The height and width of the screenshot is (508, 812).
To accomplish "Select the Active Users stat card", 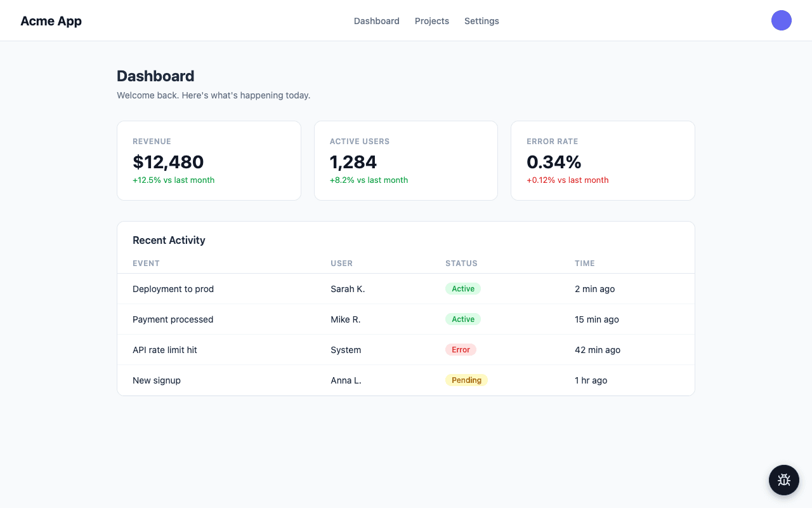I will 405,161.
